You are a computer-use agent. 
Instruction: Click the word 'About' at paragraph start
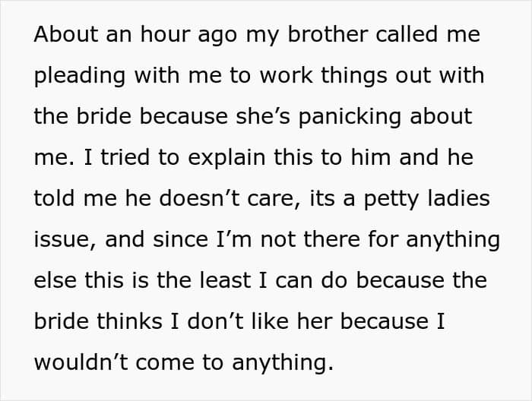click(x=66, y=34)
